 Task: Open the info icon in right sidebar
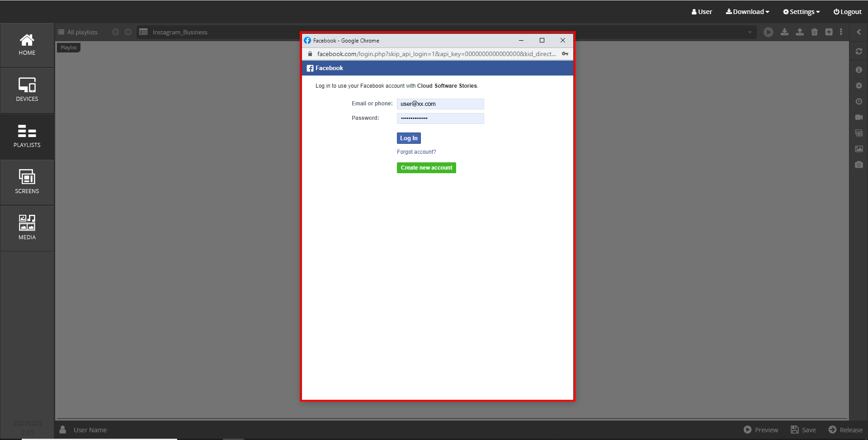[x=859, y=70]
